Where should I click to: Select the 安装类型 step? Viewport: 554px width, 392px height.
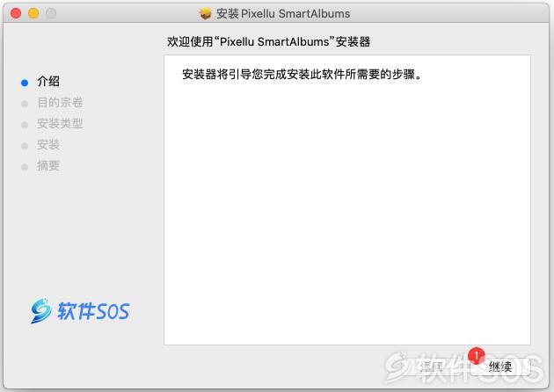tap(60, 124)
